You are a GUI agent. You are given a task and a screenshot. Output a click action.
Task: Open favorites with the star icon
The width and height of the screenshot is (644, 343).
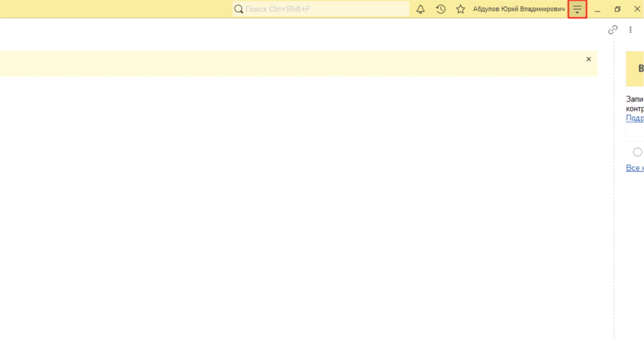(x=460, y=9)
